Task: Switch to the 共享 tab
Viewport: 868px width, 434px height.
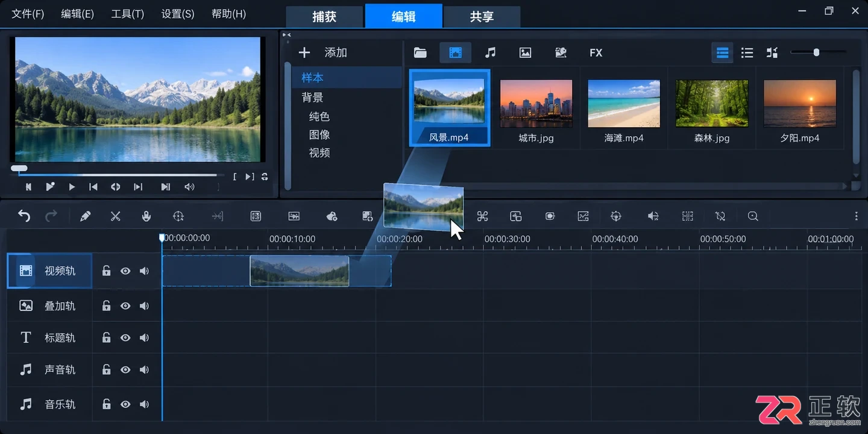Action: click(482, 17)
